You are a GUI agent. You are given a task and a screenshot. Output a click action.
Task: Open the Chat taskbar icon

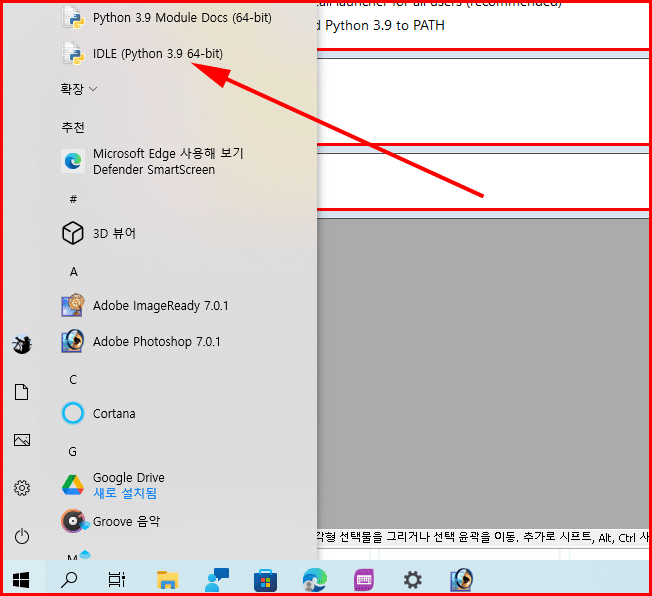click(x=217, y=579)
